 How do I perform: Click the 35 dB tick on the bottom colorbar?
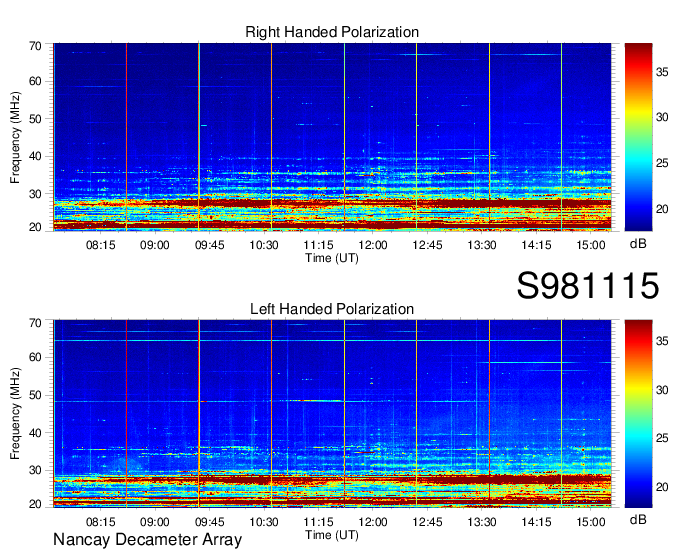coord(662,341)
